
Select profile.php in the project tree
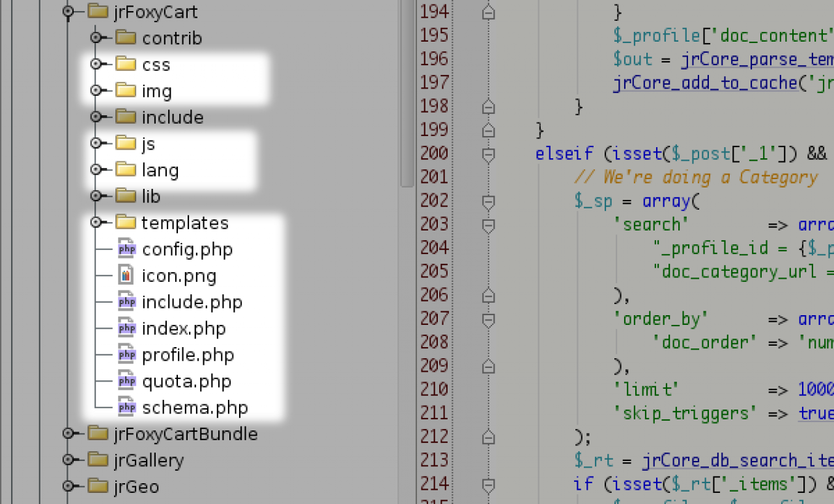188,355
